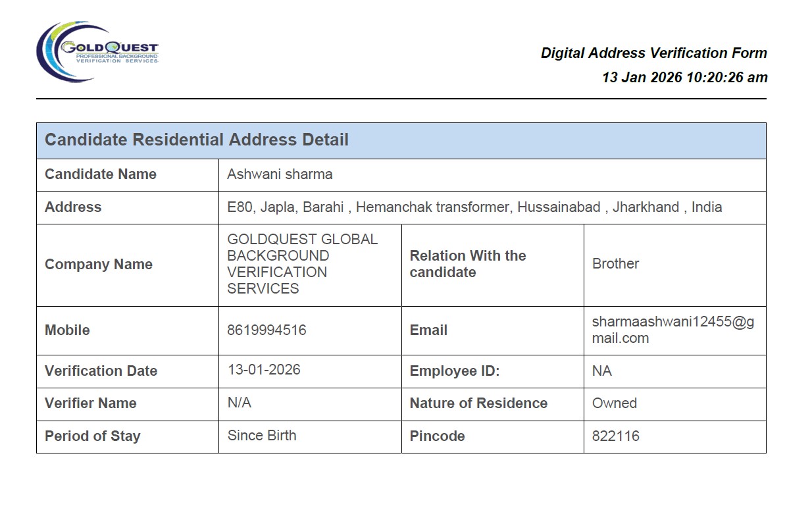Select the Verifier Name value N/A
The width and height of the screenshot is (812, 516).
click(x=240, y=403)
